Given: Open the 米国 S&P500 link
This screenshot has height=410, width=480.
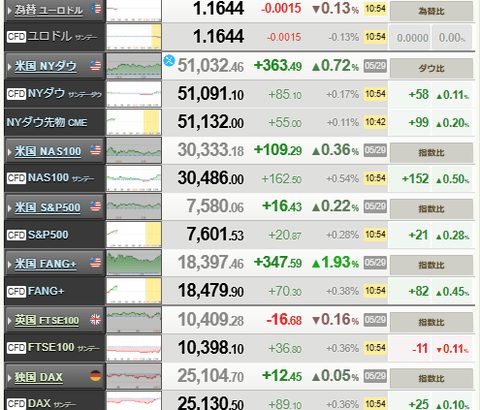Looking at the screenshot, I should tap(47, 207).
